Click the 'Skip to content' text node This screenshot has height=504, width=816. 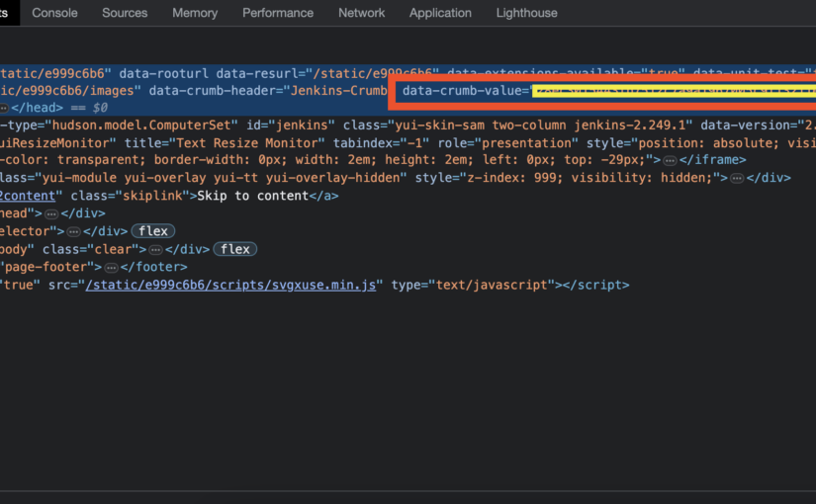[254, 196]
